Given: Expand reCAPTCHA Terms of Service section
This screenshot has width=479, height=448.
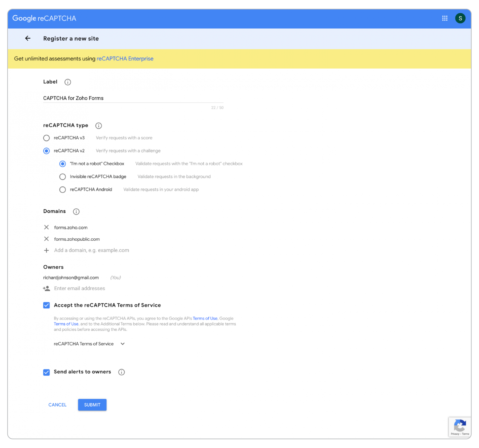Looking at the screenshot, I should [122, 344].
